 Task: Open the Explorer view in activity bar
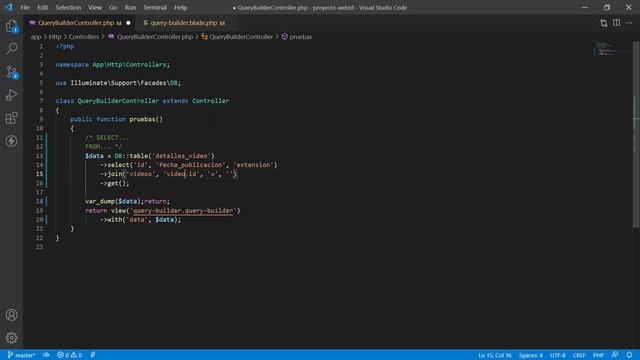coord(11,26)
